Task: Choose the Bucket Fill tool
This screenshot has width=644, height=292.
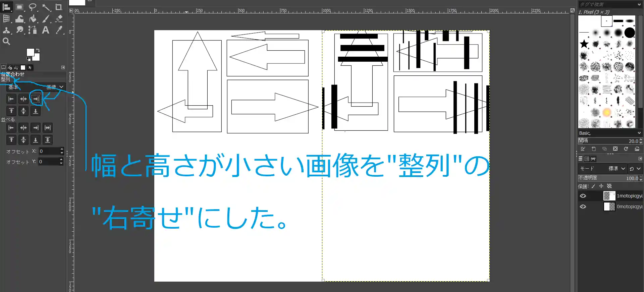Action: click(x=33, y=19)
